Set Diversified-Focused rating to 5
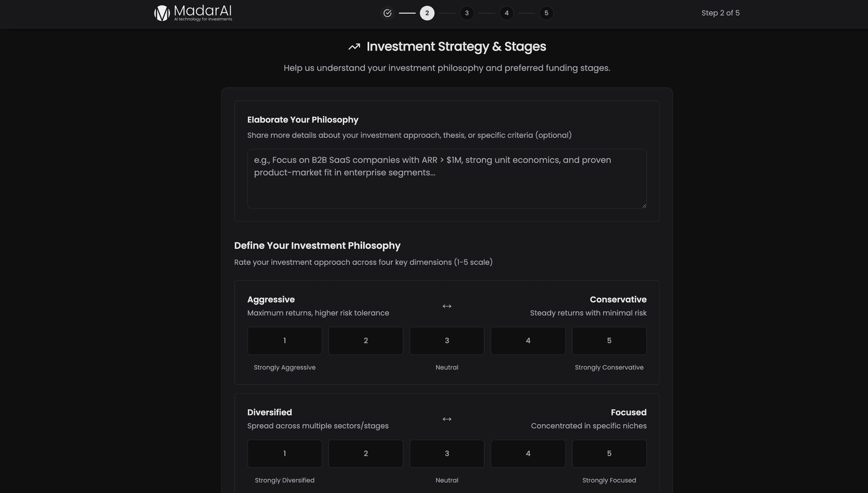The height and width of the screenshot is (493, 868). click(x=609, y=454)
